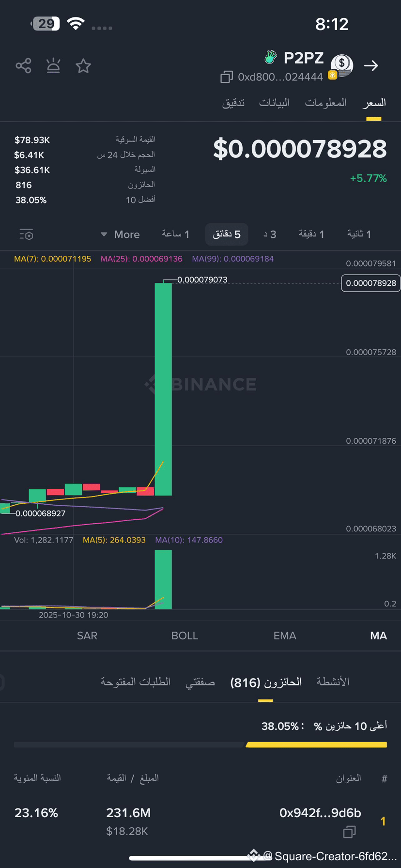Select SAR indicator

click(87, 635)
